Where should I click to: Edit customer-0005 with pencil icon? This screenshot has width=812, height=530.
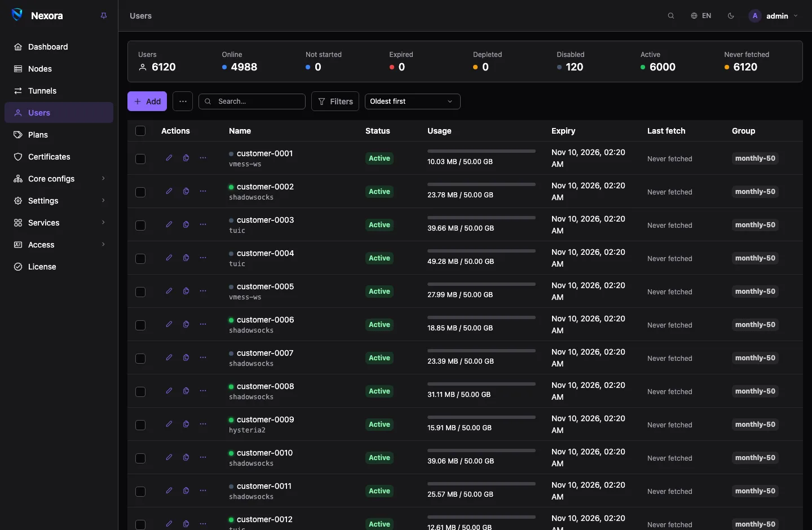(169, 291)
